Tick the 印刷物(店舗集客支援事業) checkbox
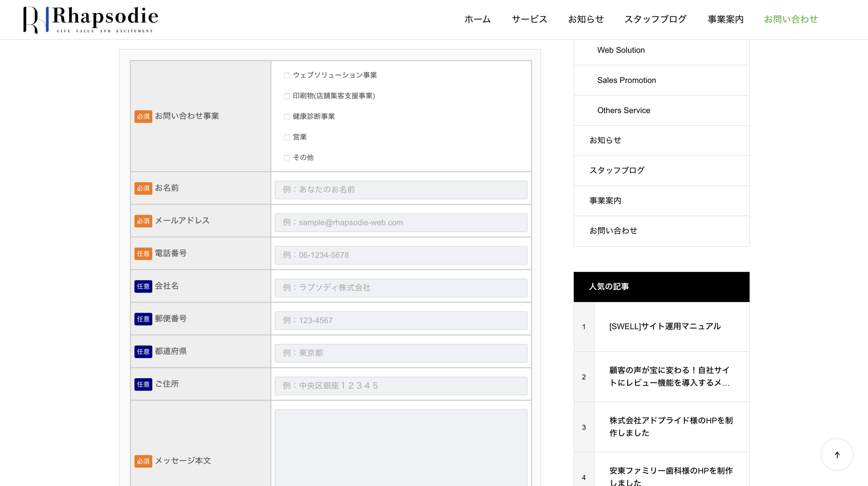Screen dimensions: 868x486 pos(287,96)
